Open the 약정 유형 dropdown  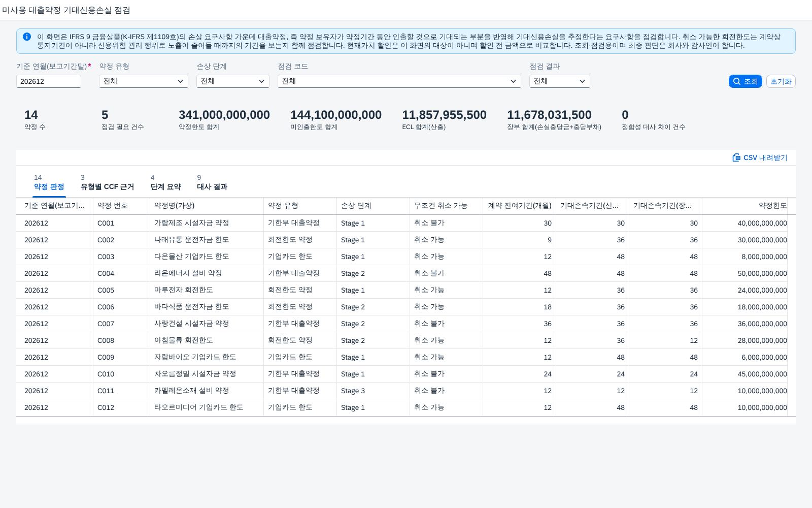click(144, 81)
